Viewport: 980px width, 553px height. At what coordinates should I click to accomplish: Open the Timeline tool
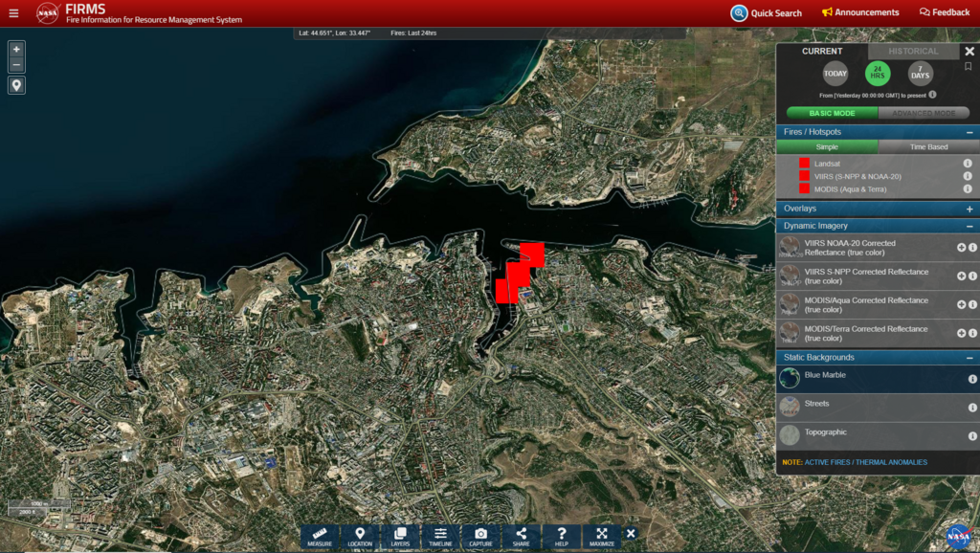[440, 536]
